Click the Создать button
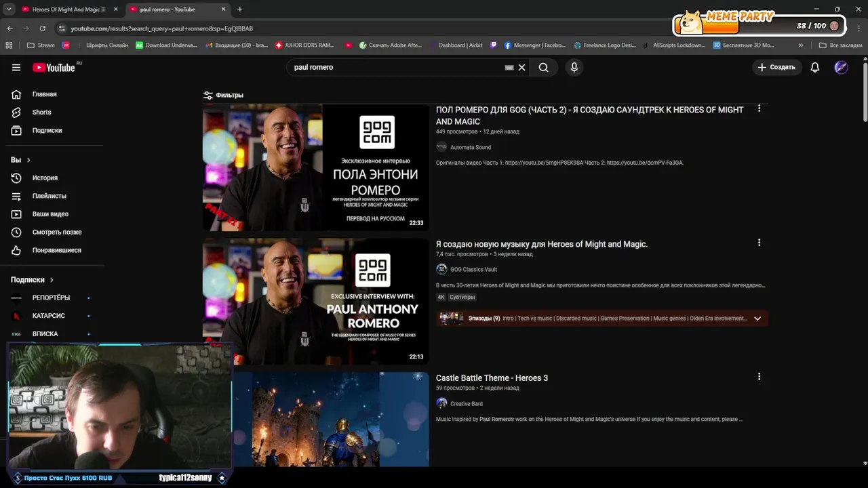868x488 pixels. [776, 67]
